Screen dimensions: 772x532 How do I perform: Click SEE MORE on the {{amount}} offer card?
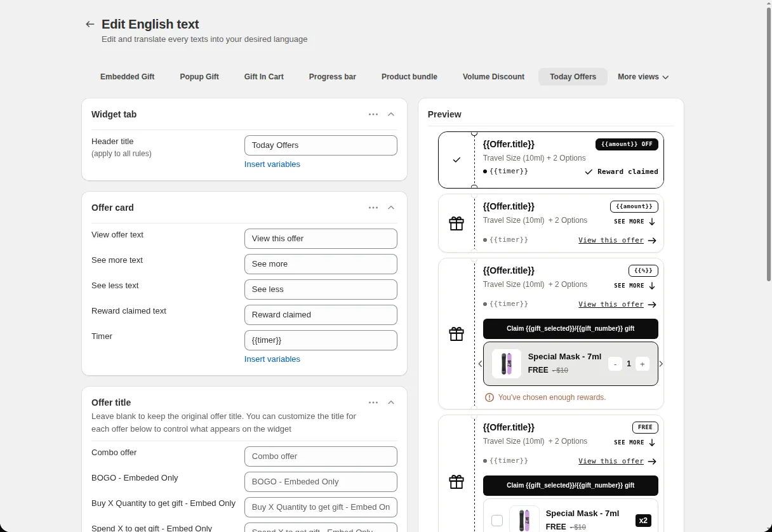[635, 222]
